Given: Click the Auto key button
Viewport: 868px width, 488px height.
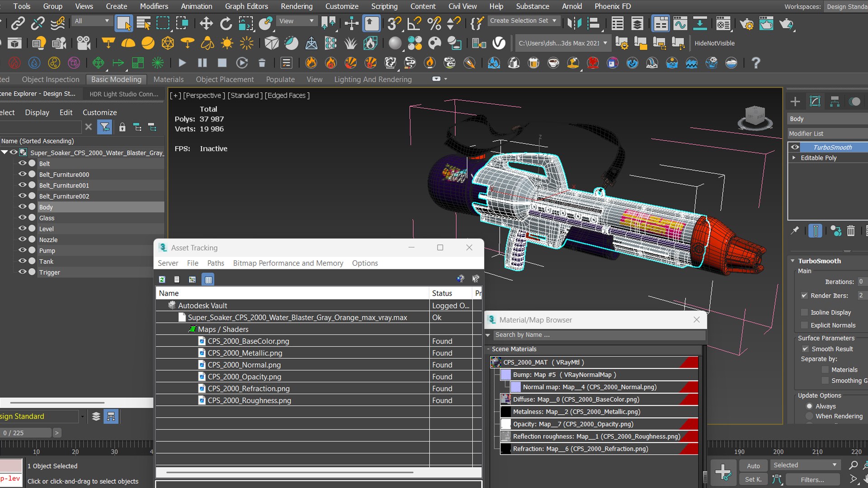Looking at the screenshot, I should 753,465.
